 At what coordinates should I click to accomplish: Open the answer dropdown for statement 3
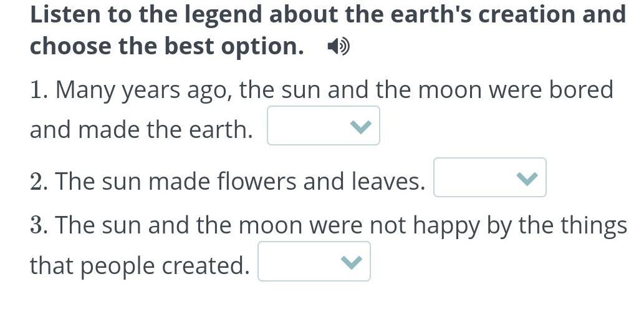click(314, 262)
